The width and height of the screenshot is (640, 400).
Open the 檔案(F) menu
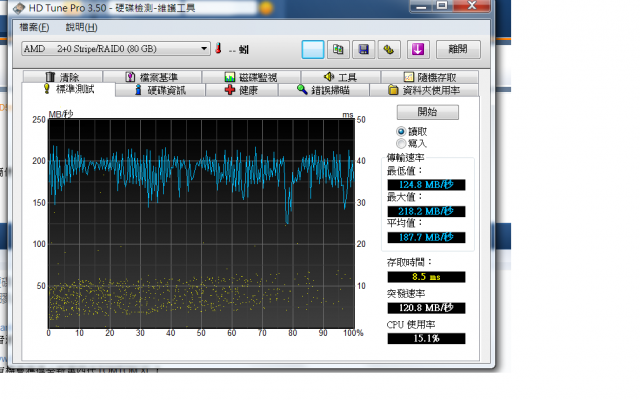34,27
